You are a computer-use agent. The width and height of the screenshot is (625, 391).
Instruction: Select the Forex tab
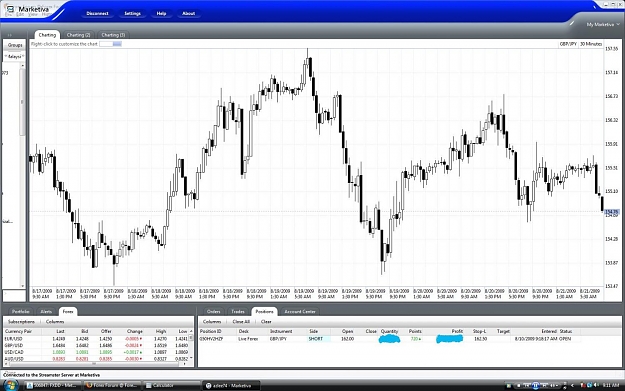pyautogui.click(x=68, y=312)
